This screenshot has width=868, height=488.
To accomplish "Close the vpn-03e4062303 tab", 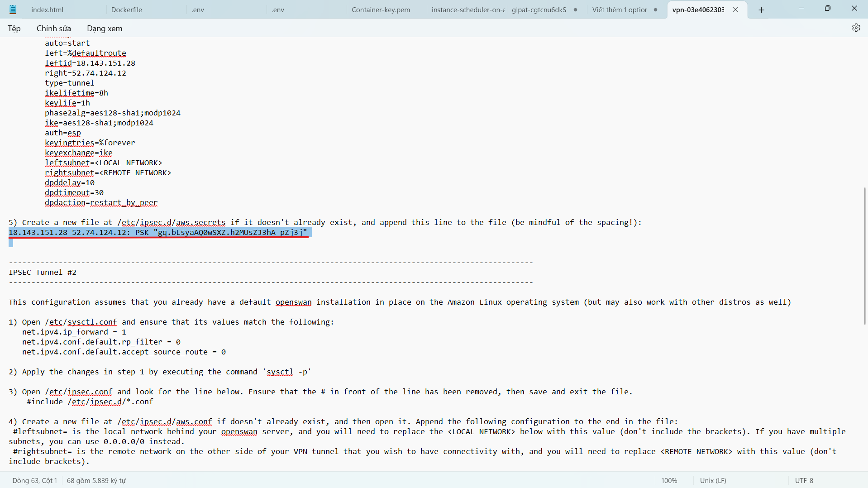I will click(735, 10).
